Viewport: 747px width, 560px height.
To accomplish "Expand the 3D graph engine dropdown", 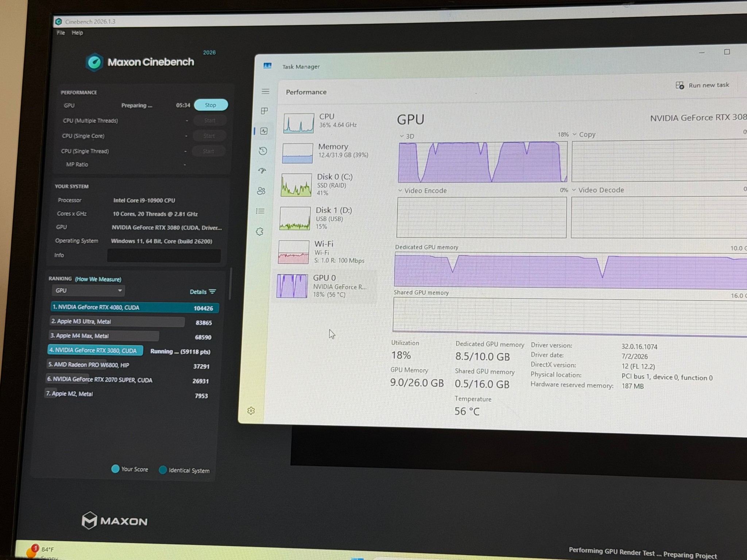I will point(407,136).
